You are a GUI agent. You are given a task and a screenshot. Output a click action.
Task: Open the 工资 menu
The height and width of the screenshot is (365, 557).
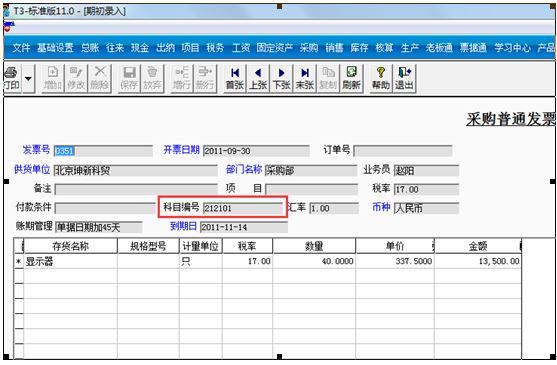point(241,48)
